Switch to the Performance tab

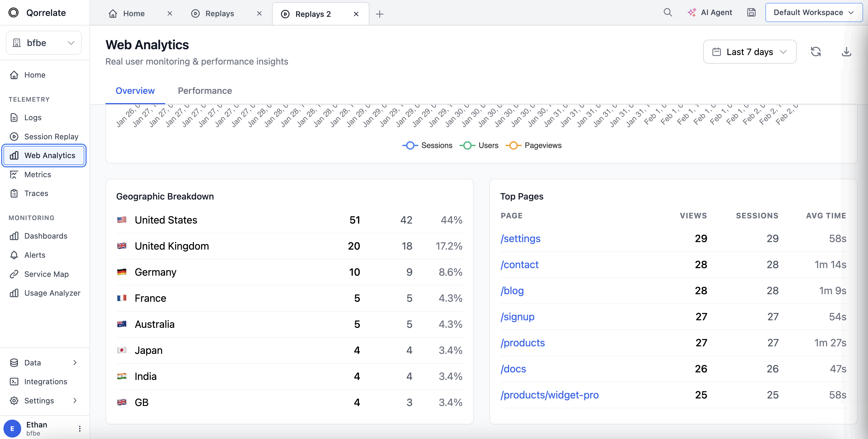[205, 91]
